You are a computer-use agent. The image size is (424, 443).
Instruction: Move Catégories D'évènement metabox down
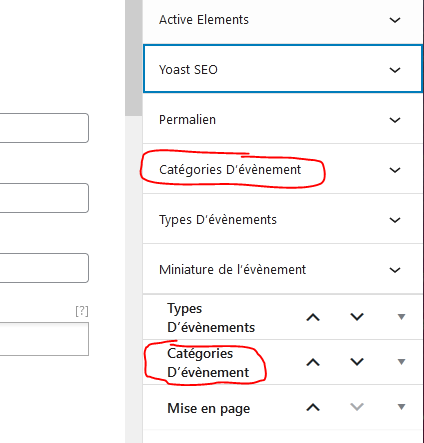357,362
